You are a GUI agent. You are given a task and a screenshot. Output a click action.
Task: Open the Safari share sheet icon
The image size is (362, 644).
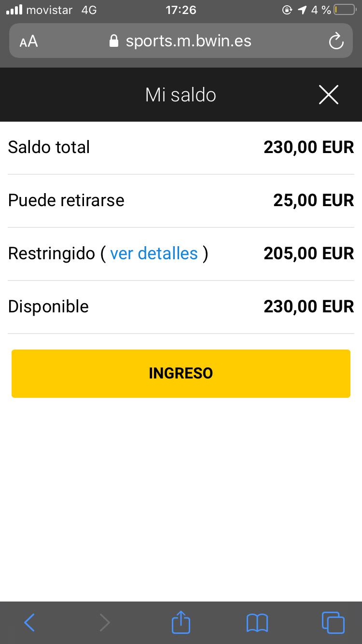pos(181,622)
